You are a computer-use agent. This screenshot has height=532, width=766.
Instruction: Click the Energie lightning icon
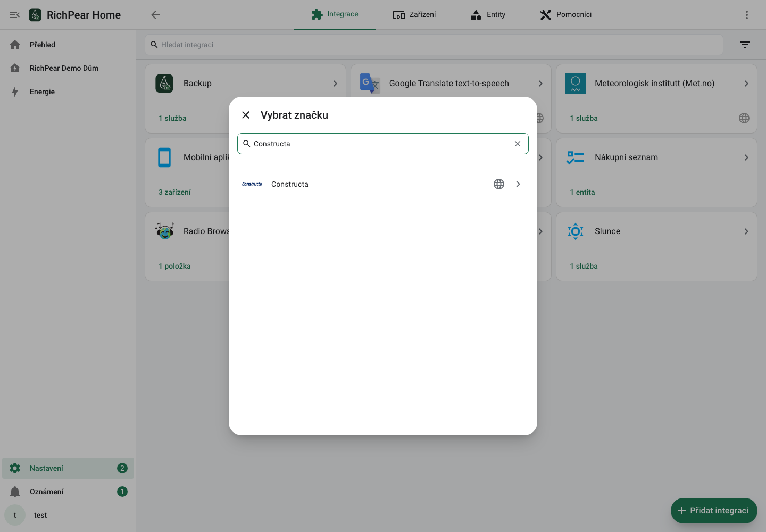15,92
